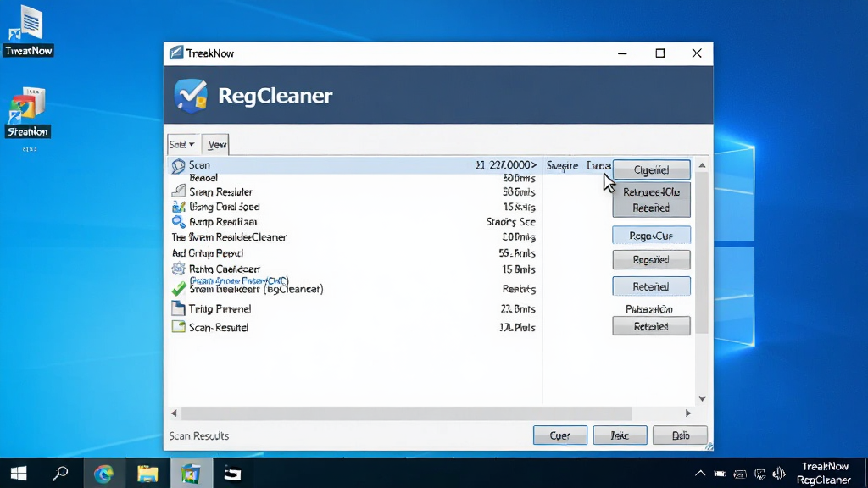Viewport: 868px width, 488px height.
Task: Click the Svegire column header
Action: (x=562, y=165)
